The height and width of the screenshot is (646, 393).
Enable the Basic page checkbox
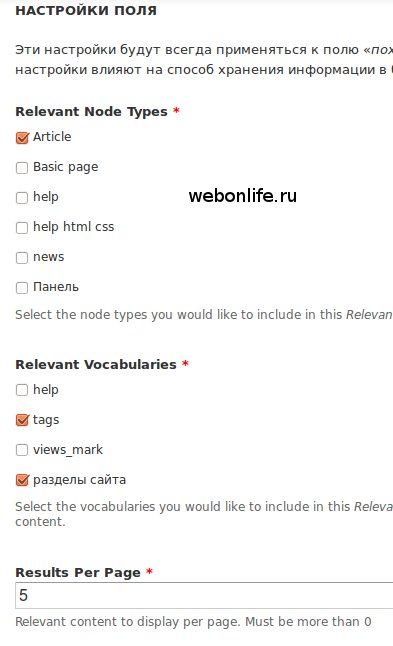point(22,168)
